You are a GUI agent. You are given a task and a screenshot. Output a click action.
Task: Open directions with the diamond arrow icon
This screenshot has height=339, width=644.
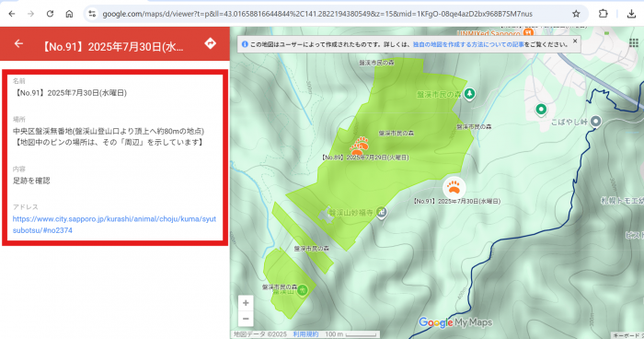point(211,43)
